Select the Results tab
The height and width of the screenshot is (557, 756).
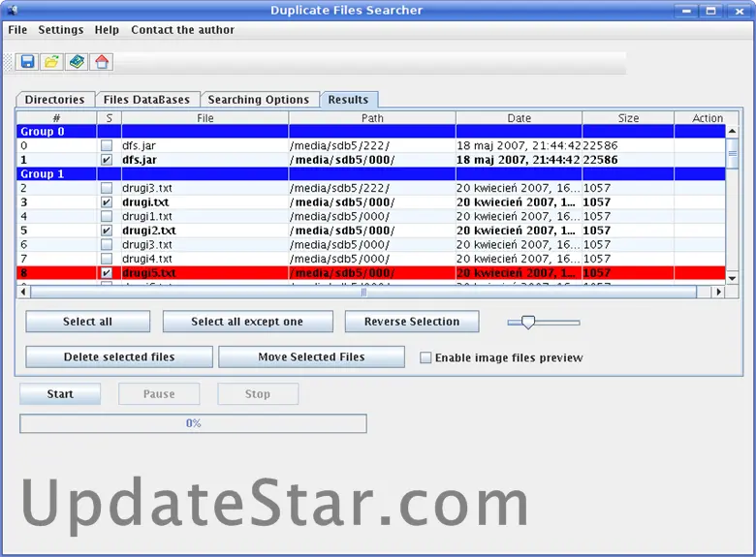point(348,99)
